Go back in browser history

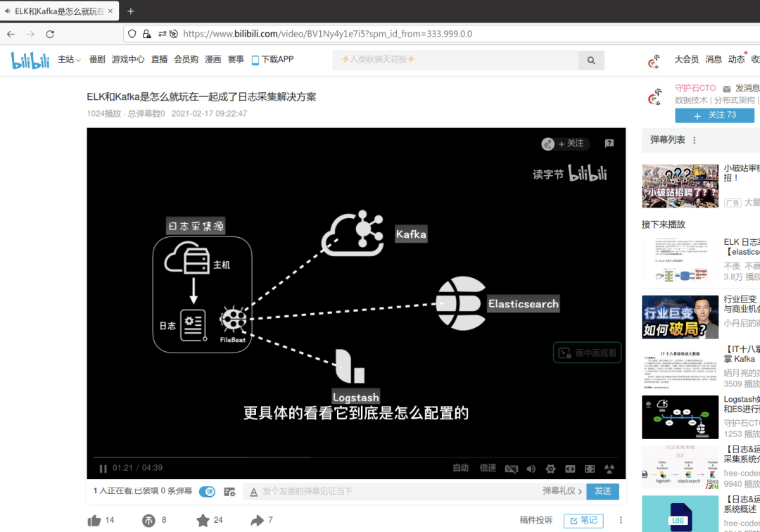(11, 34)
